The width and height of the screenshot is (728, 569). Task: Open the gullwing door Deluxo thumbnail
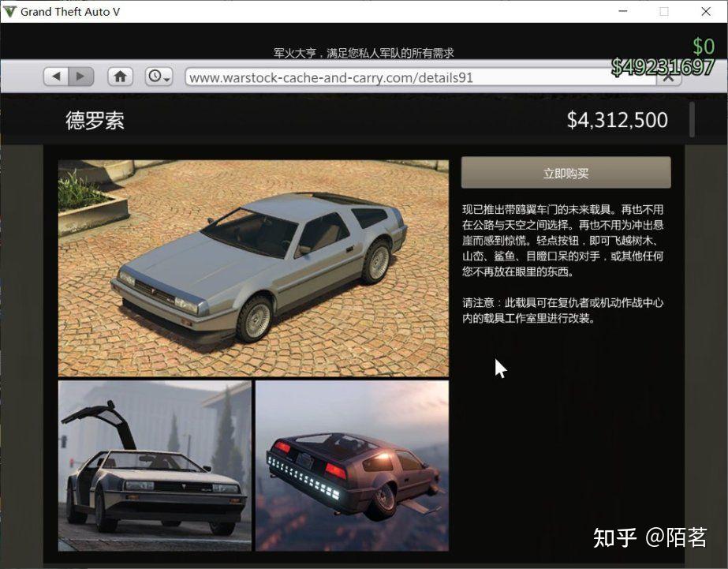click(x=155, y=466)
